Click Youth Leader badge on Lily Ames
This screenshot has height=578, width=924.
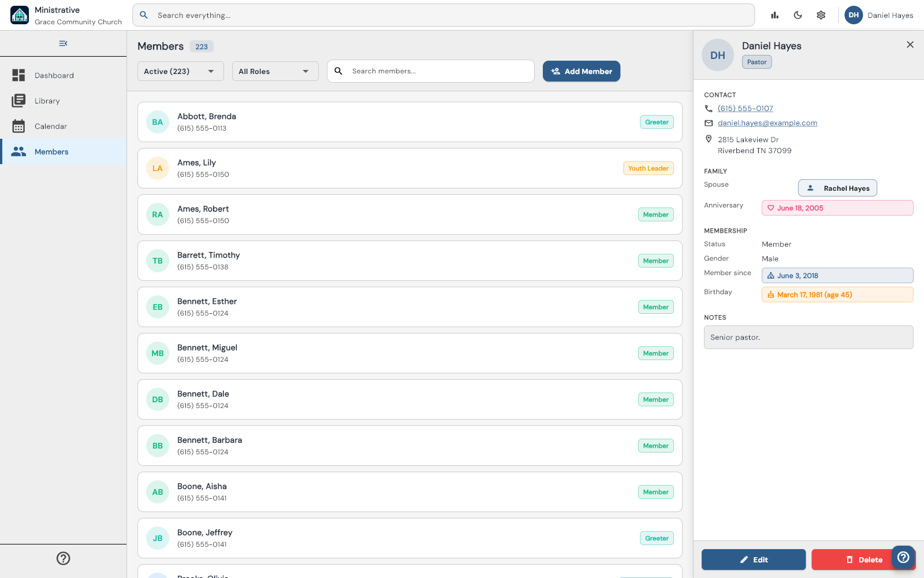(x=649, y=168)
